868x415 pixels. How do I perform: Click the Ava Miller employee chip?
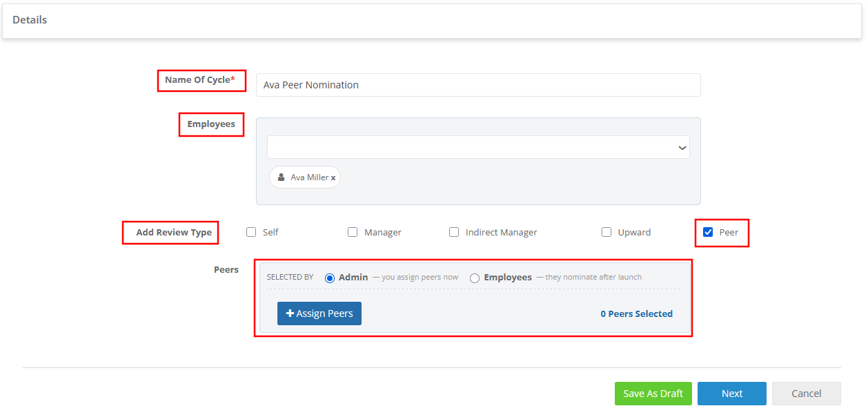click(305, 177)
